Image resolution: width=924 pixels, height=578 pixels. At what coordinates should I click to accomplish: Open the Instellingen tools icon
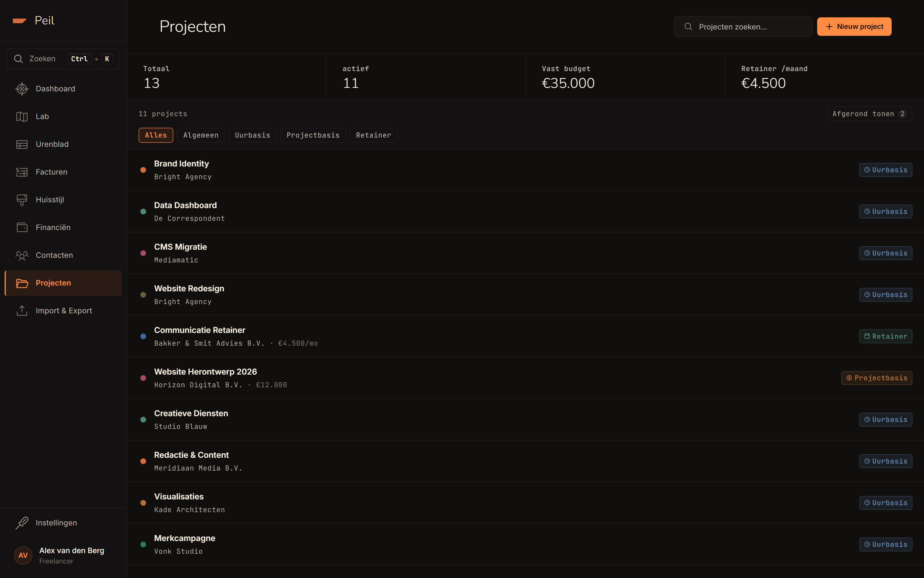tap(22, 523)
